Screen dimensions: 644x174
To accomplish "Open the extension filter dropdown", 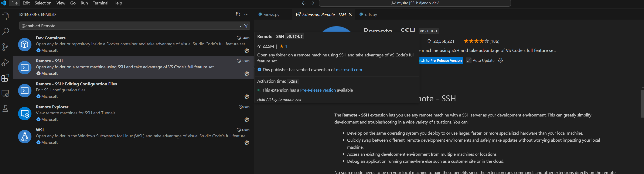I will click(x=246, y=26).
